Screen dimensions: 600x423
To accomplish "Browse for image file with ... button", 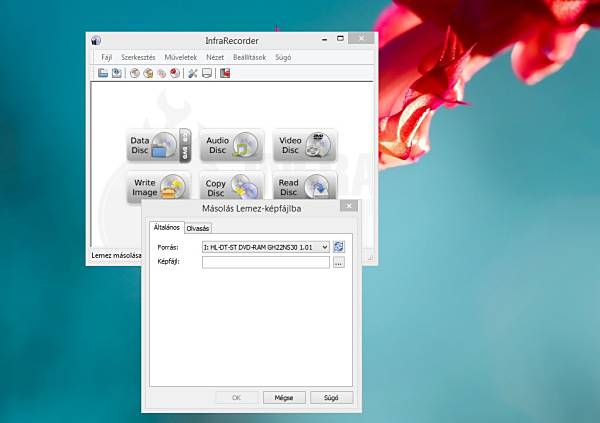I will (338, 262).
